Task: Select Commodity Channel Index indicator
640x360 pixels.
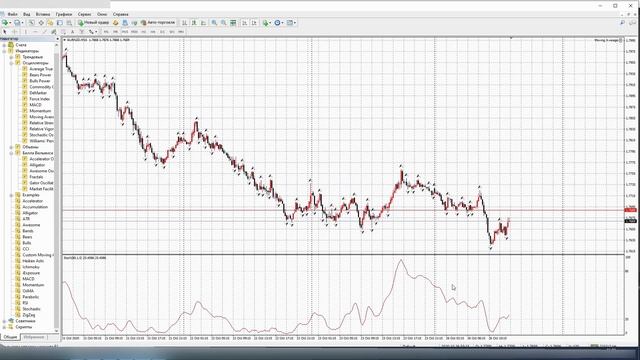Action: pyautogui.click(x=41, y=87)
